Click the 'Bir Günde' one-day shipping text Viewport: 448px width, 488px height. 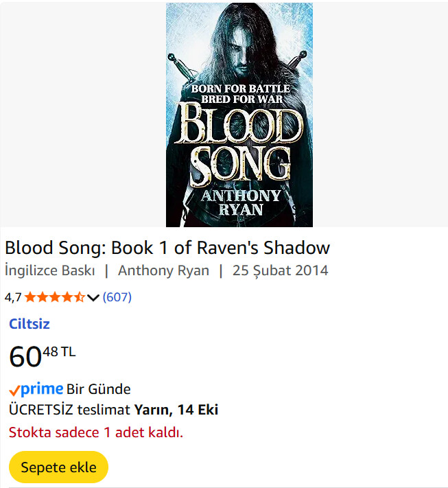click(99, 389)
